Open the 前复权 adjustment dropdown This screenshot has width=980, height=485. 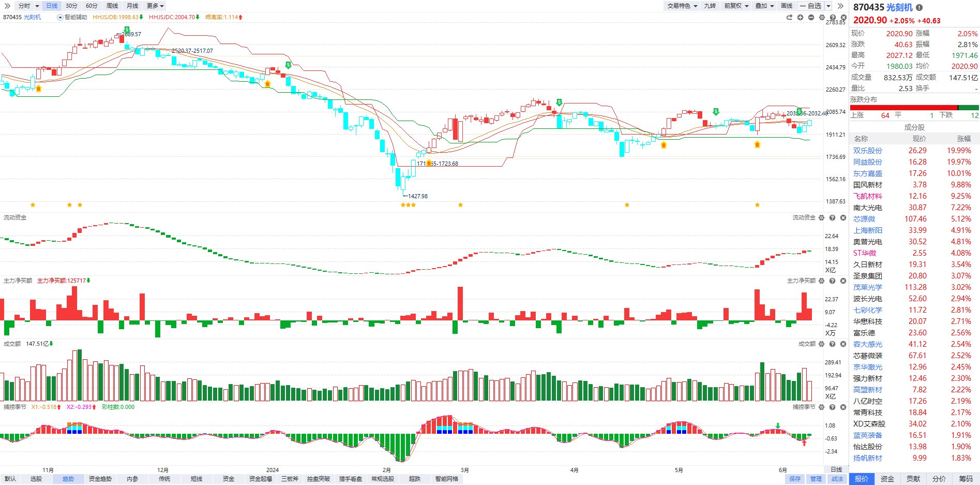[736, 6]
